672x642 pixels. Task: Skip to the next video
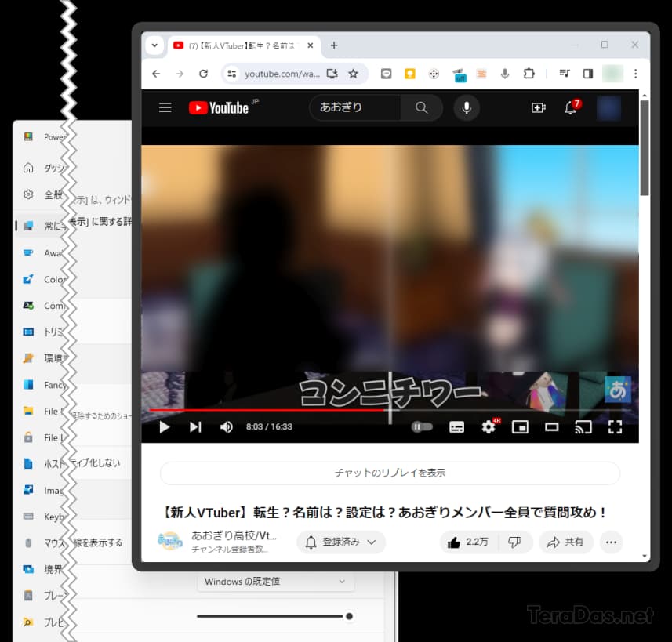pos(195,427)
